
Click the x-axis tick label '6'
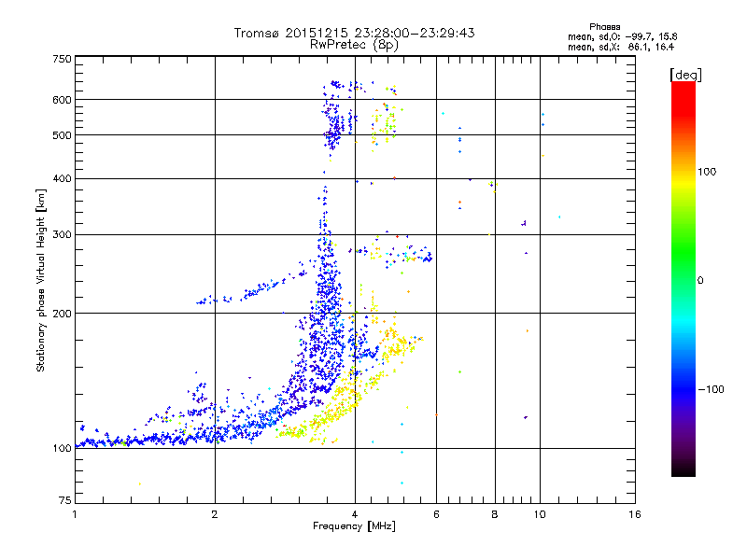click(x=436, y=514)
